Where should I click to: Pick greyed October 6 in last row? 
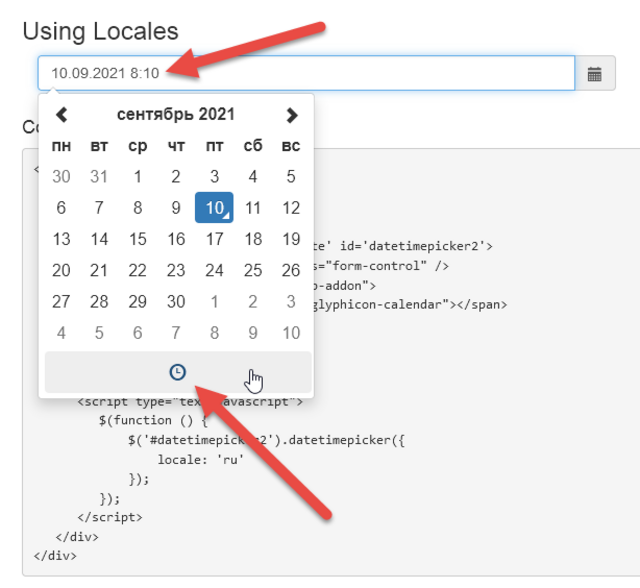coord(138,333)
